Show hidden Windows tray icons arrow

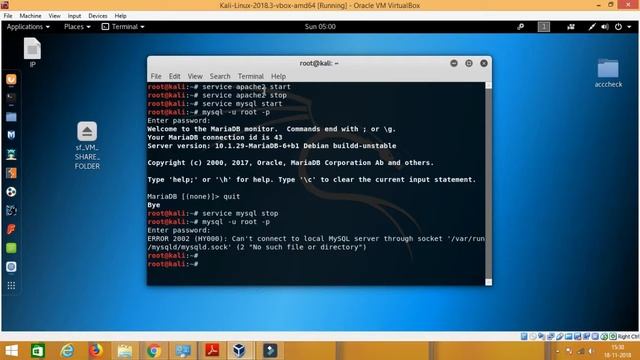tap(558, 351)
